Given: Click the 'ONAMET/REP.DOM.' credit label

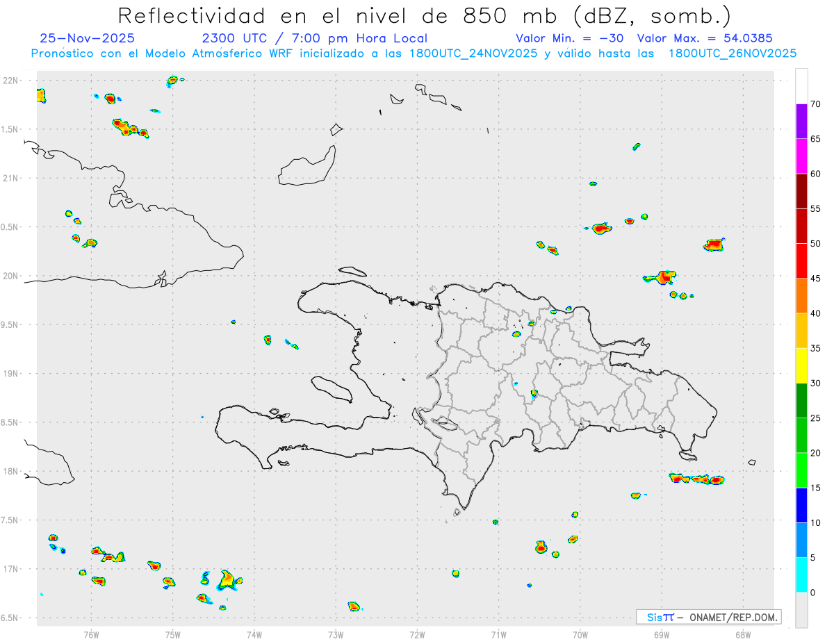Looking at the screenshot, I should [x=733, y=617].
